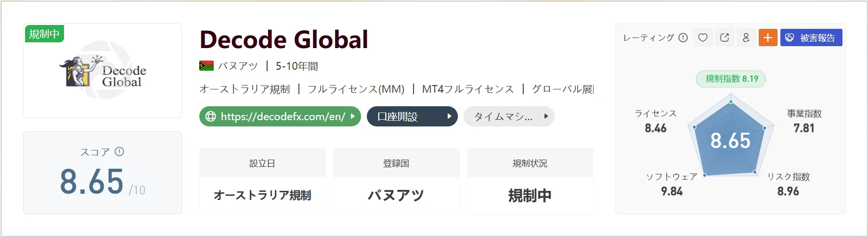Image resolution: width=868 pixels, height=237 pixels.
Task: Open the 被害報告 report button
Action: point(811,37)
